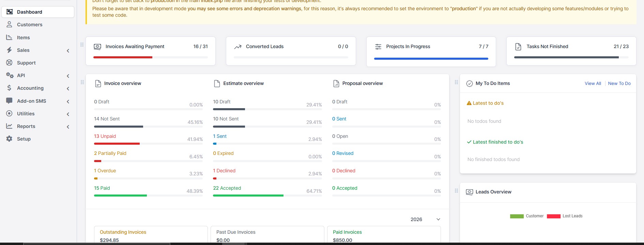Click the top stats row drag handle
This screenshot has height=245, width=644.
[x=82, y=45]
